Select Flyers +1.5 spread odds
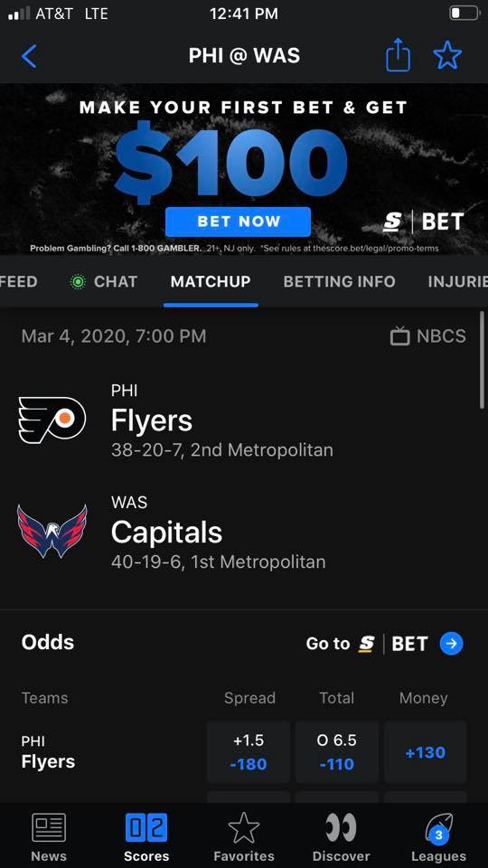488x868 pixels. click(249, 751)
